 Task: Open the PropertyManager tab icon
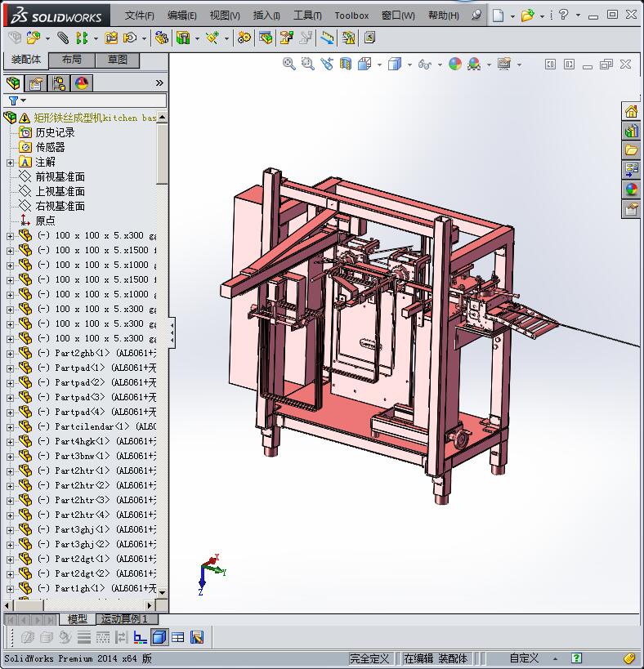pyautogui.click(x=36, y=83)
